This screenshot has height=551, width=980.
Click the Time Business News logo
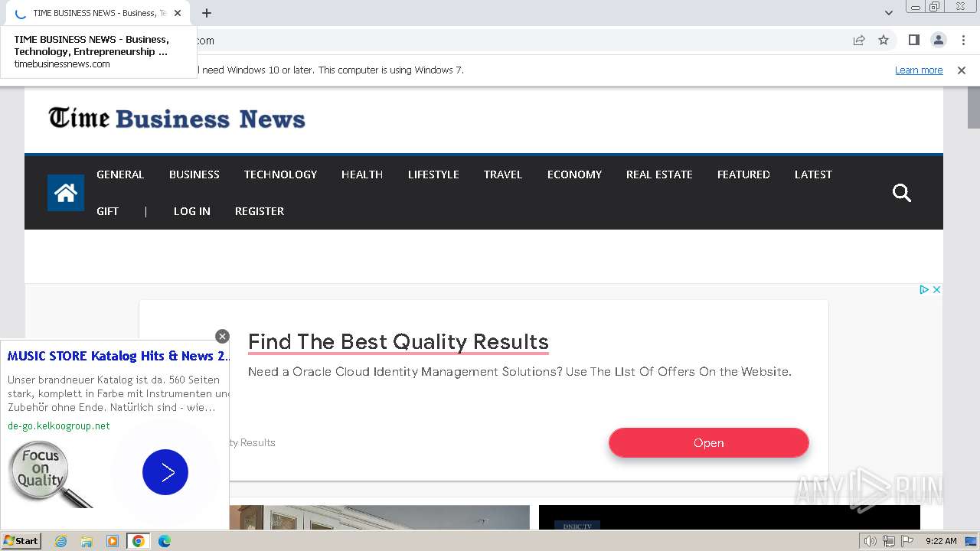pos(177,118)
